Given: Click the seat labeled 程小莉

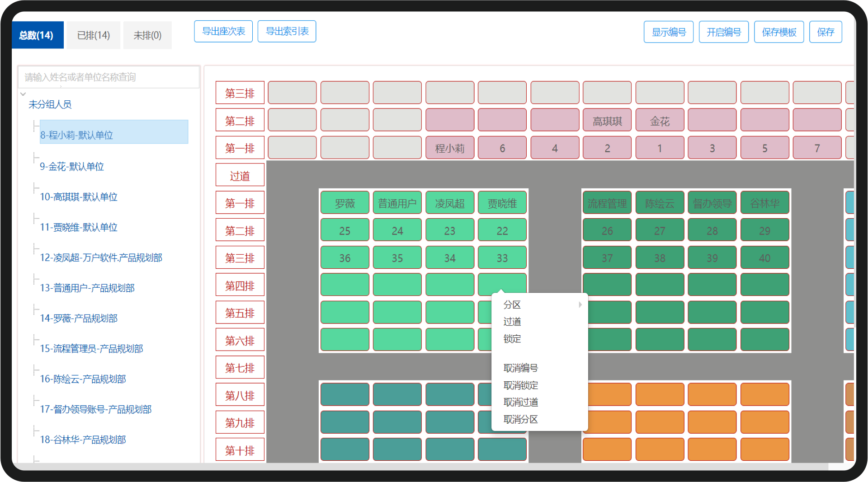Looking at the screenshot, I should point(449,148).
